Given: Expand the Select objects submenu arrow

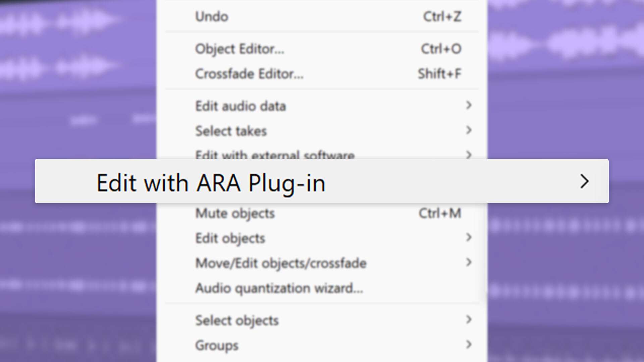Looking at the screenshot, I should click(x=469, y=320).
